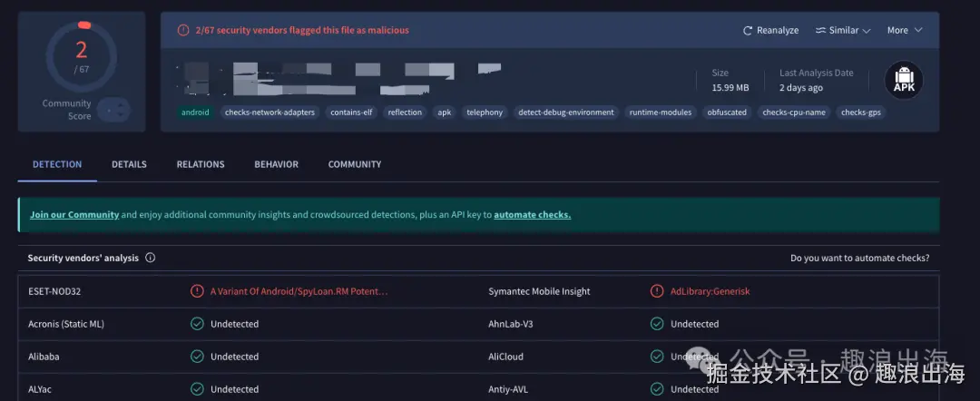Click Symantec Mobile Insight red alert icon

(x=657, y=291)
